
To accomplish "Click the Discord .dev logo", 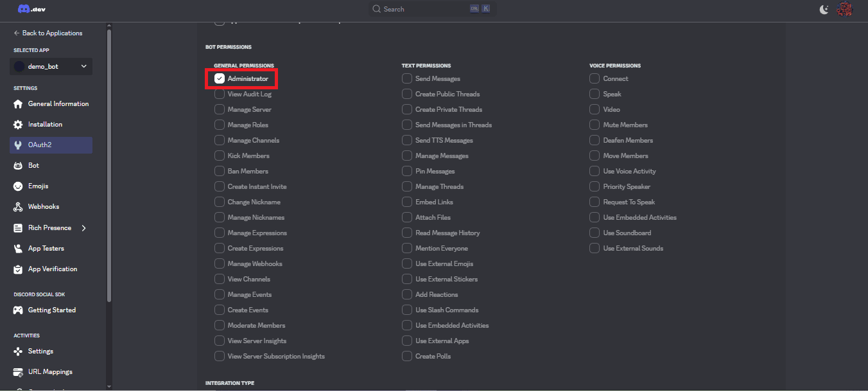I will tap(31, 9).
